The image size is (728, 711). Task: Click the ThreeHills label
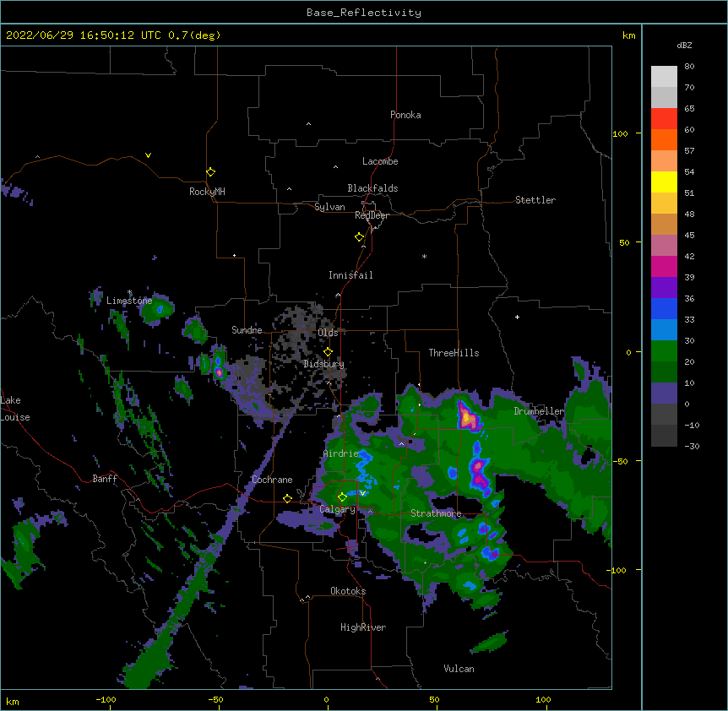454,353
